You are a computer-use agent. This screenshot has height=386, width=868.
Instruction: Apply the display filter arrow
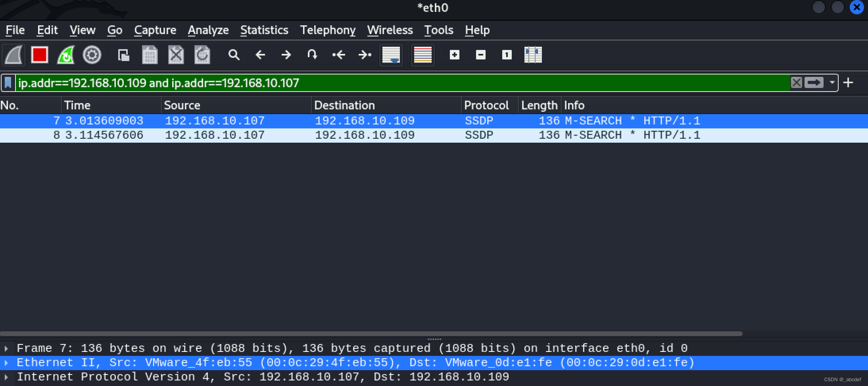pyautogui.click(x=814, y=83)
